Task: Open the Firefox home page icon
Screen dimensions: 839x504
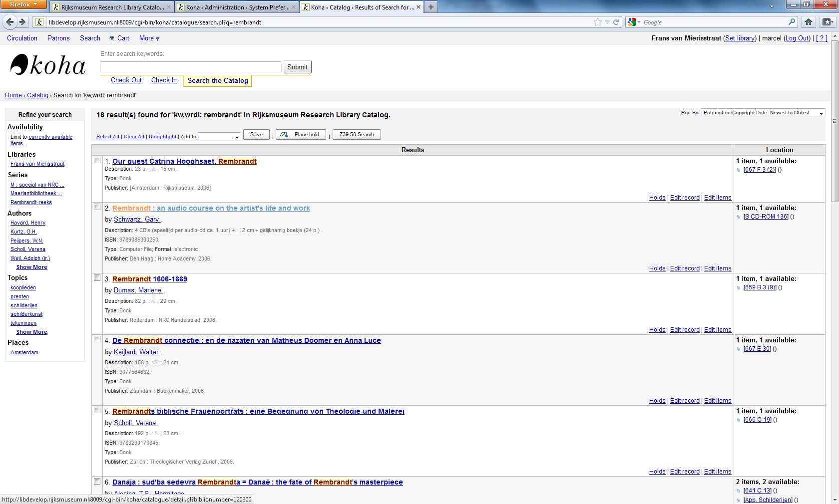Action: tap(809, 22)
